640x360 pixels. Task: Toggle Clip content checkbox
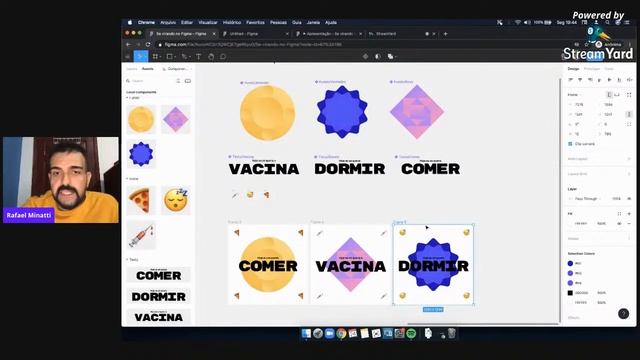pos(570,144)
